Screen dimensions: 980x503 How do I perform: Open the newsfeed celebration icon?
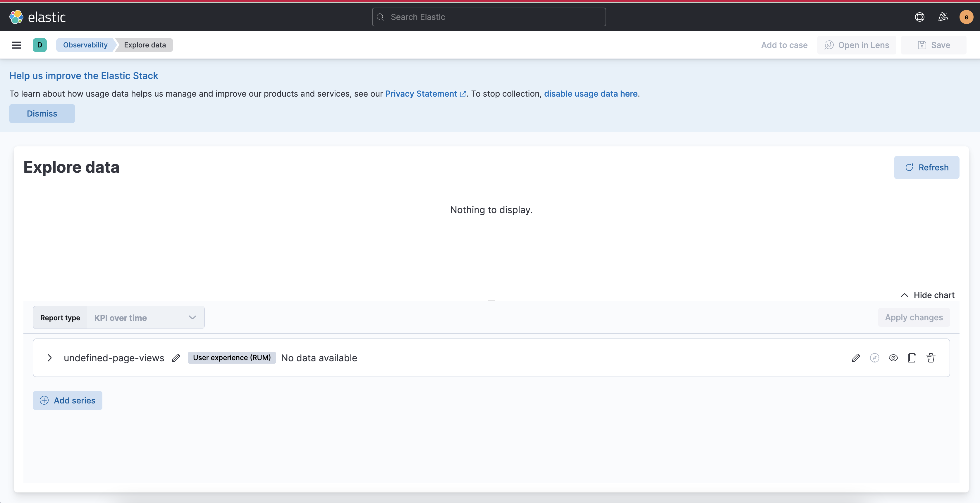[943, 17]
